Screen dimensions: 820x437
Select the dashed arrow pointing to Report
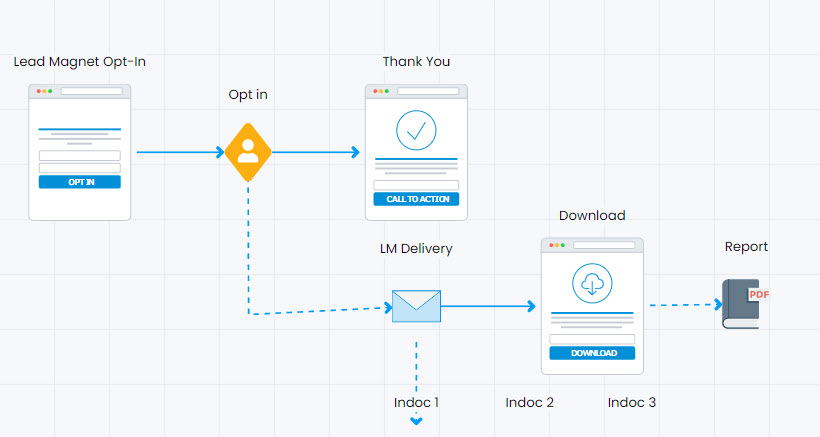tap(682, 305)
